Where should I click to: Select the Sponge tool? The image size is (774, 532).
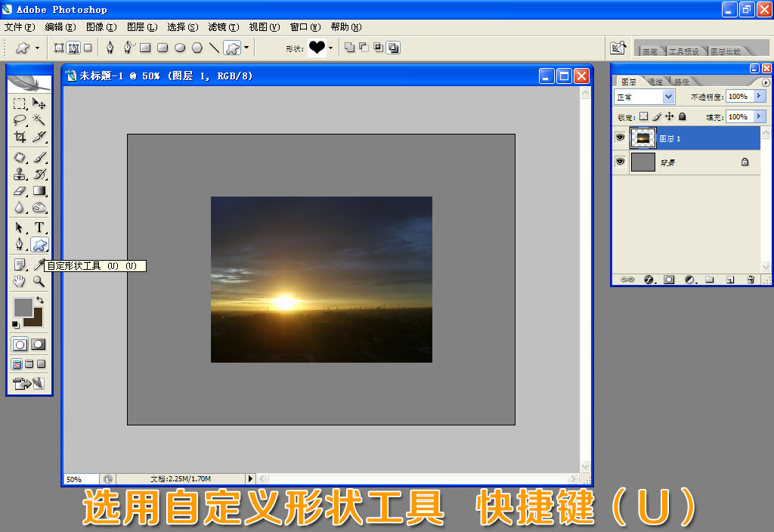pos(39,208)
